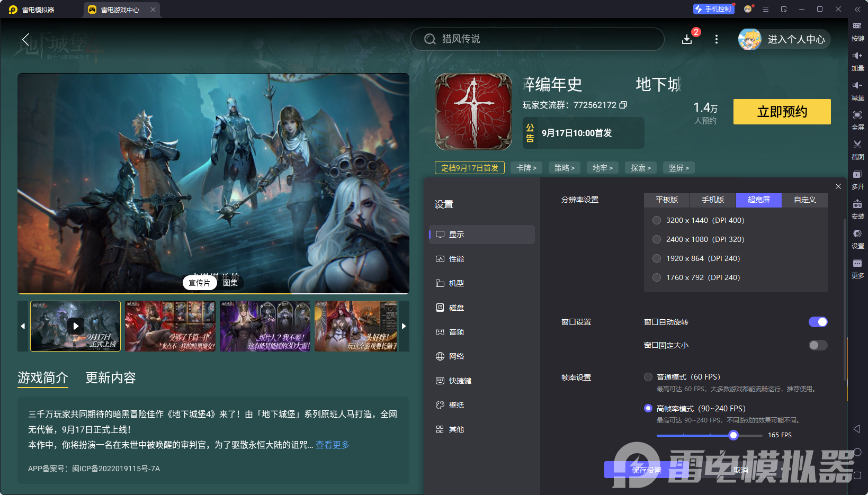Switch to the 平板版 resolution tab
This screenshot has height=495, width=868.
coord(667,200)
